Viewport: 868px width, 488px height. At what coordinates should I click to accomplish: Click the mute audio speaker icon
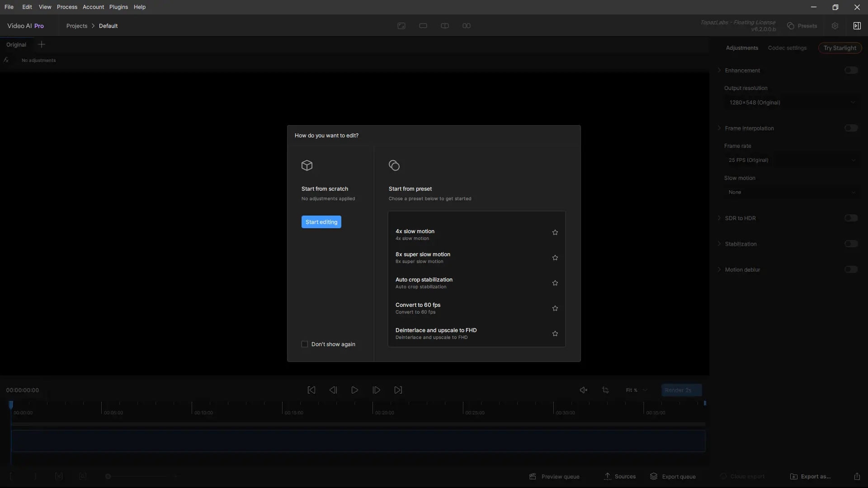tap(583, 390)
